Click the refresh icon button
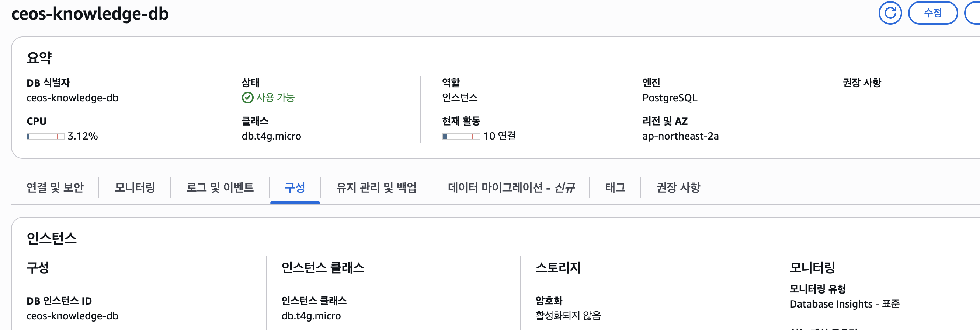 point(890,13)
